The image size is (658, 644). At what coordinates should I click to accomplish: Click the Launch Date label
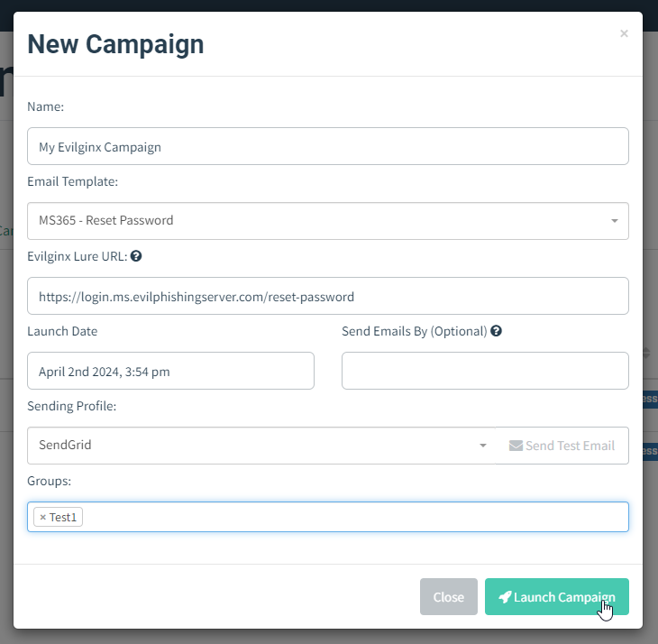62,331
